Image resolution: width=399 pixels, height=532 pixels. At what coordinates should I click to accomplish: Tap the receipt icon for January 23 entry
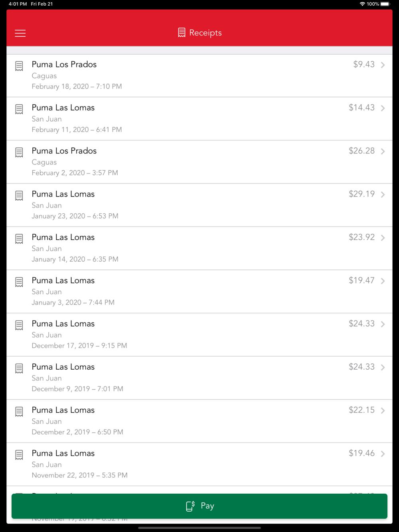(19, 196)
